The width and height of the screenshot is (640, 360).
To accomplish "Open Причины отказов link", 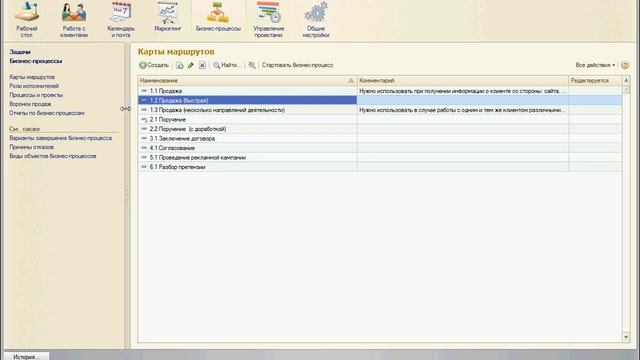I will point(31,147).
